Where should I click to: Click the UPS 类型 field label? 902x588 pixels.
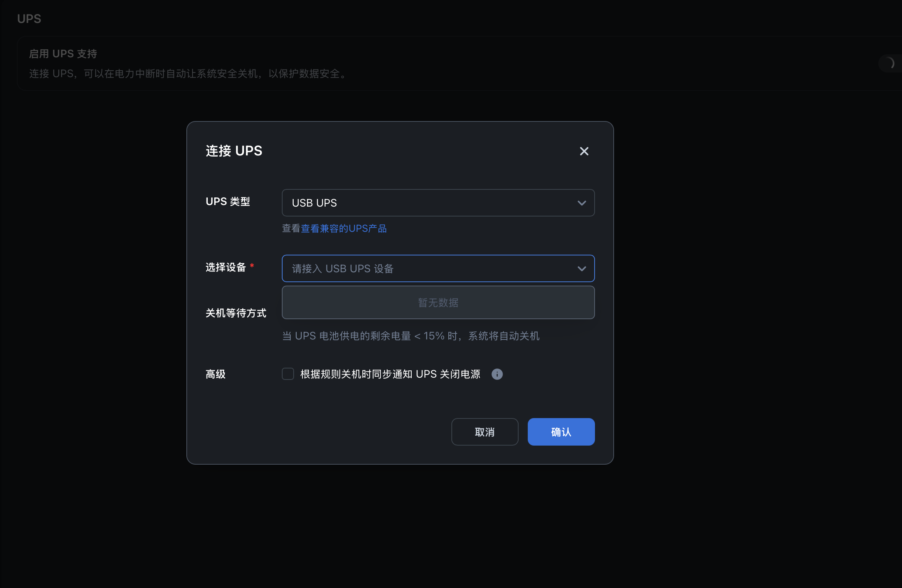(228, 202)
